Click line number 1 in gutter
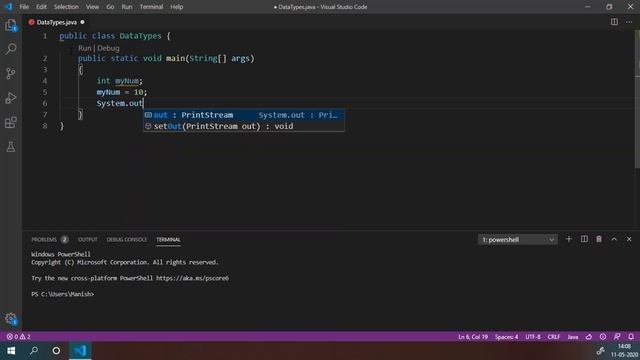 click(45, 36)
